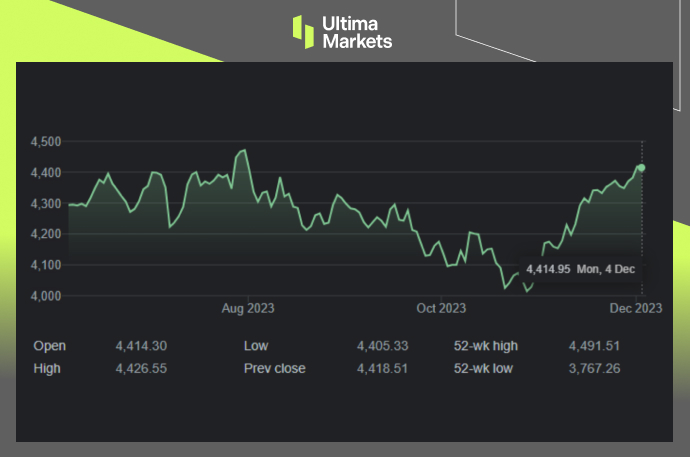Click the Prev close label
690x457 pixels.
click(x=275, y=368)
